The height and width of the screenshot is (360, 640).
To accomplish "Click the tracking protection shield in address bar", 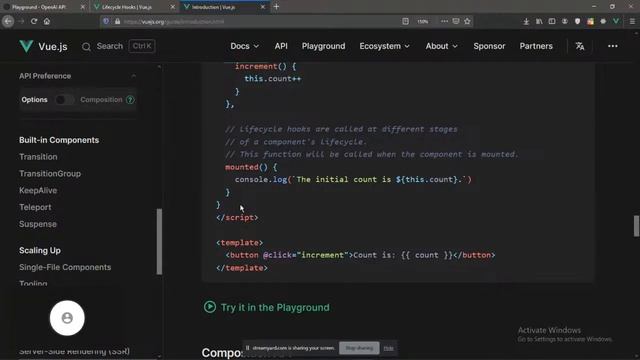I will (x=106, y=21).
